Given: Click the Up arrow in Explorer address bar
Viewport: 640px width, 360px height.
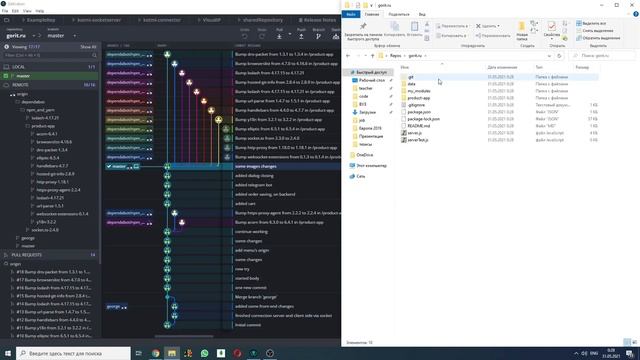Looking at the screenshot, I should pyautogui.click(x=372, y=56).
